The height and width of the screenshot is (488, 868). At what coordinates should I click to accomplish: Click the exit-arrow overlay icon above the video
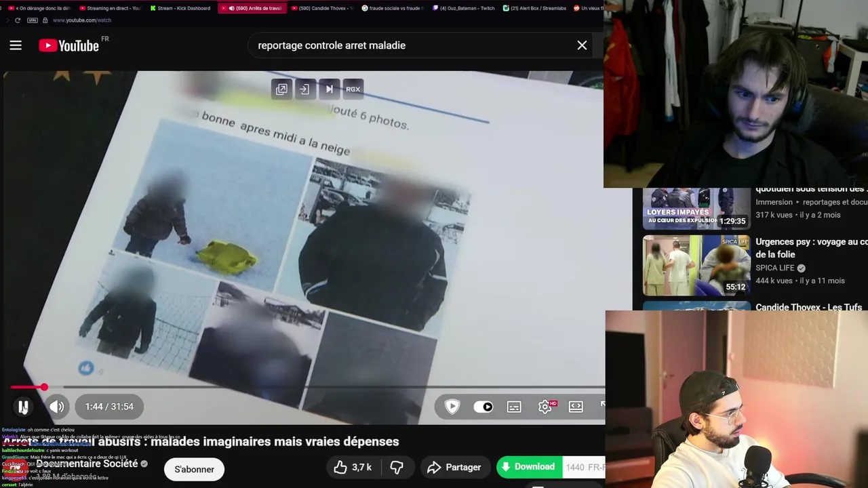(x=305, y=89)
